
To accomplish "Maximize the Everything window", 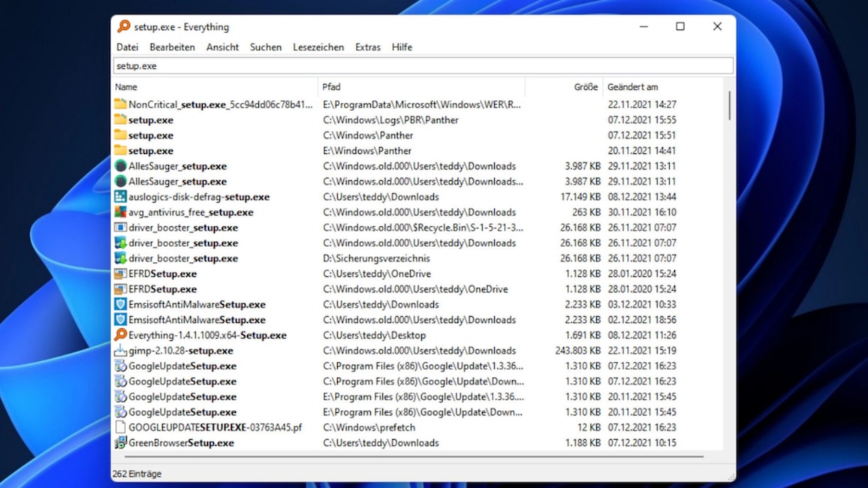I will (680, 26).
